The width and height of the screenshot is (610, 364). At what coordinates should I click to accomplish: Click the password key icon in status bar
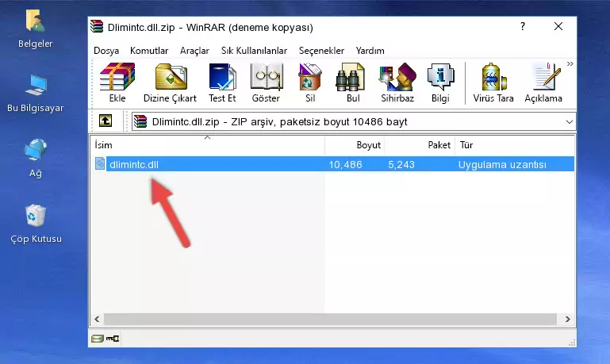(113, 339)
